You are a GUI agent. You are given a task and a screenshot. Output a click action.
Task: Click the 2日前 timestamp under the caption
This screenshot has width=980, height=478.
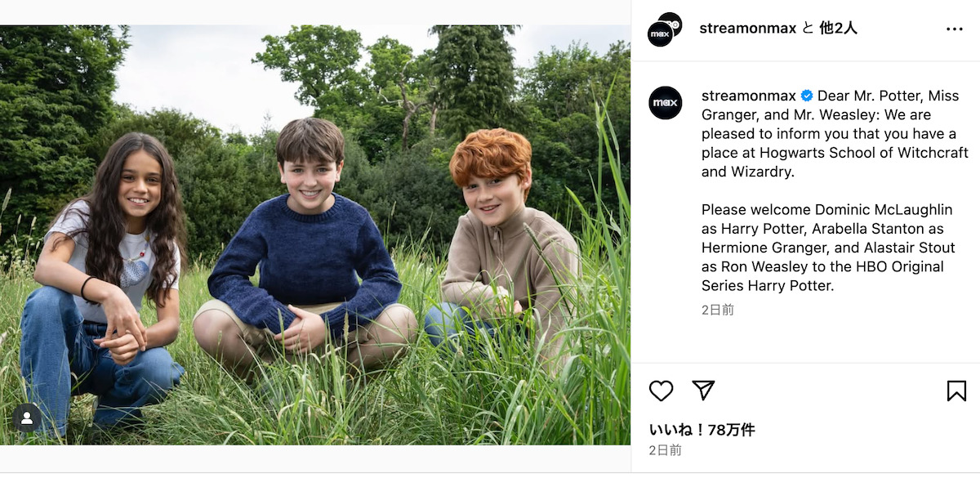(x=717, y=310)
